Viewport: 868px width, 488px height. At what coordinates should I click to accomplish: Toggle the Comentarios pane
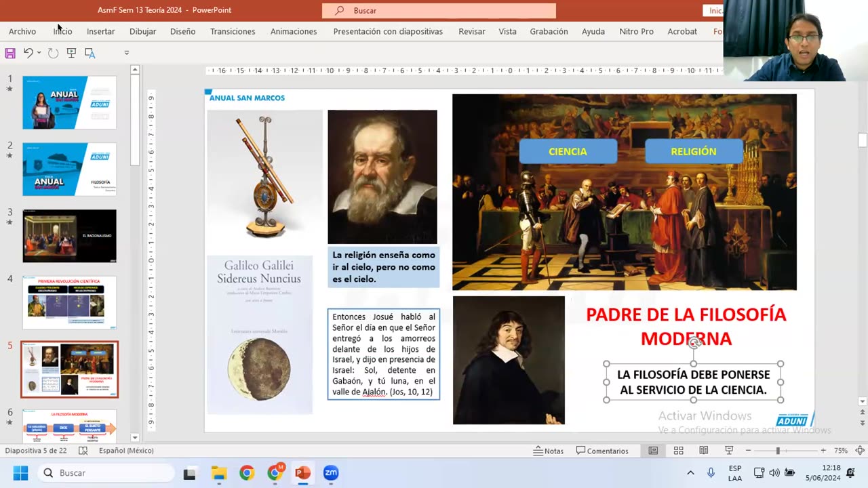click(x=602, y=451)
